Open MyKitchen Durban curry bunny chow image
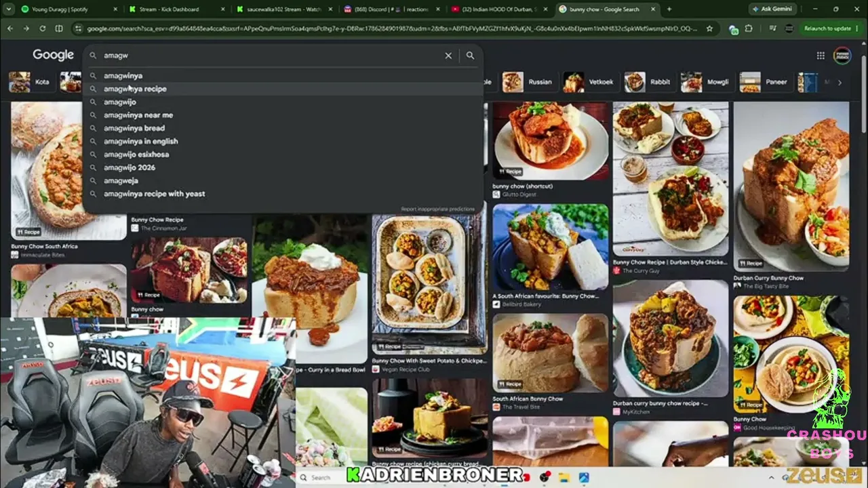Viewport: 868px width, 488px height. [x=670, y=339]
